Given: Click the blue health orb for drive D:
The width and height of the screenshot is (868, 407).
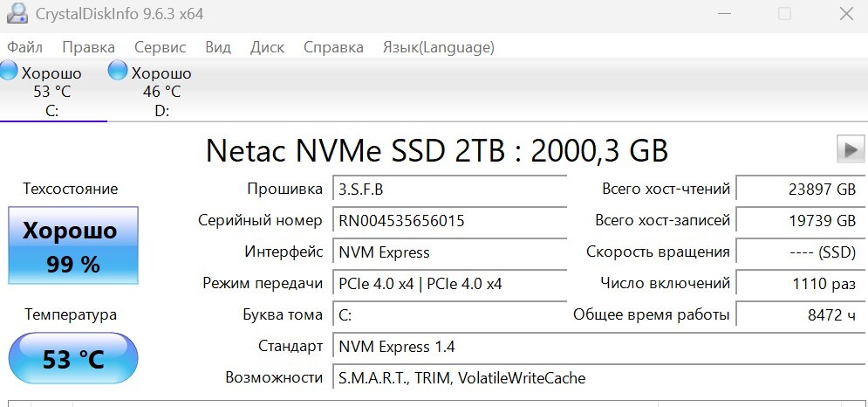Looking at the screenshot, I should (118, 71).
